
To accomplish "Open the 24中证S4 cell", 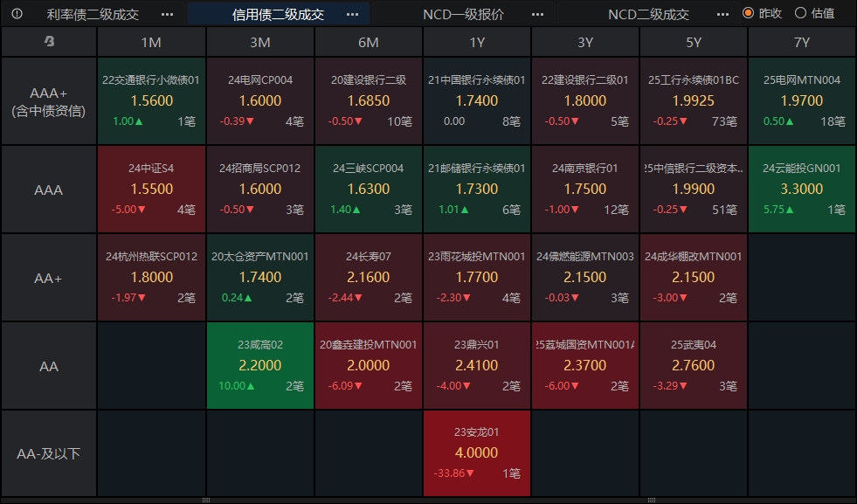I will coord(151,190).
